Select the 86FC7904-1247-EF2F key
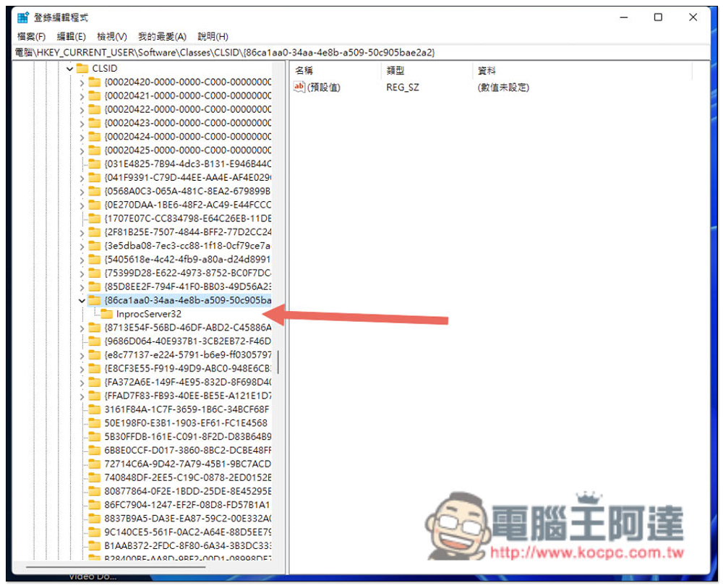The width and height of the screenshot is (723, 588). click(x=187, y=505)
